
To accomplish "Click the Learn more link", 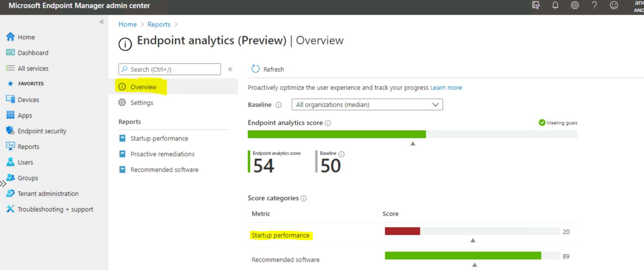I will pos(446,88).
